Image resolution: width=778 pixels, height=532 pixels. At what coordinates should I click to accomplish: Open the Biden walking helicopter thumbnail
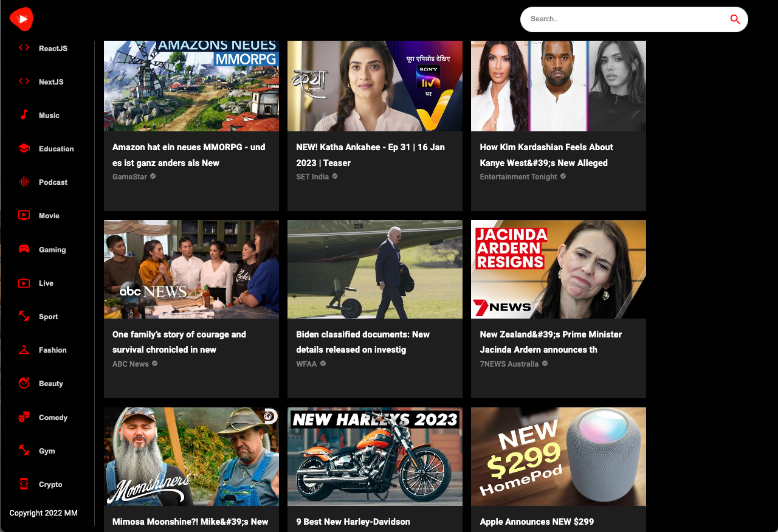(375, 269)
